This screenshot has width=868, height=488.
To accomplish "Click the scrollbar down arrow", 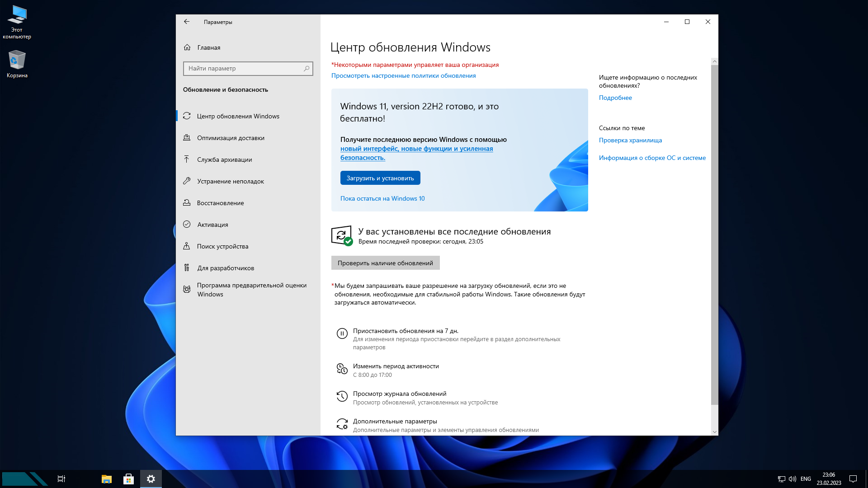I will pos(715,432).
